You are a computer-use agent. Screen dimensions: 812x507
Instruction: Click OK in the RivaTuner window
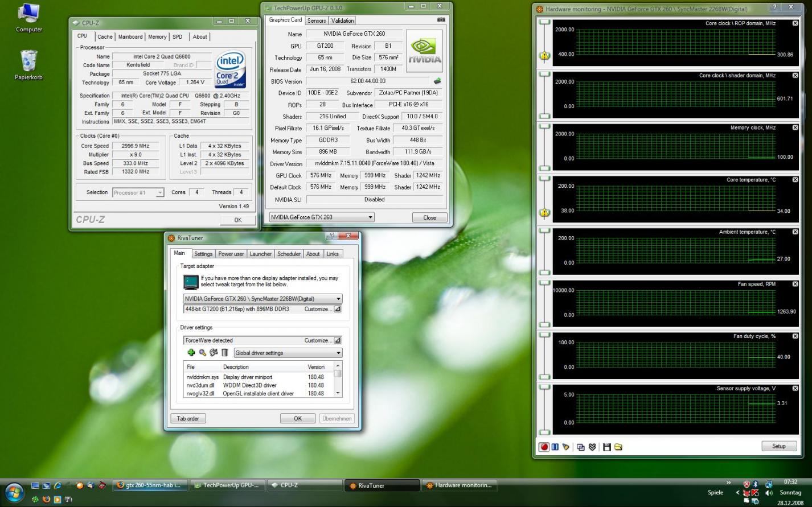tap(298, 418)
